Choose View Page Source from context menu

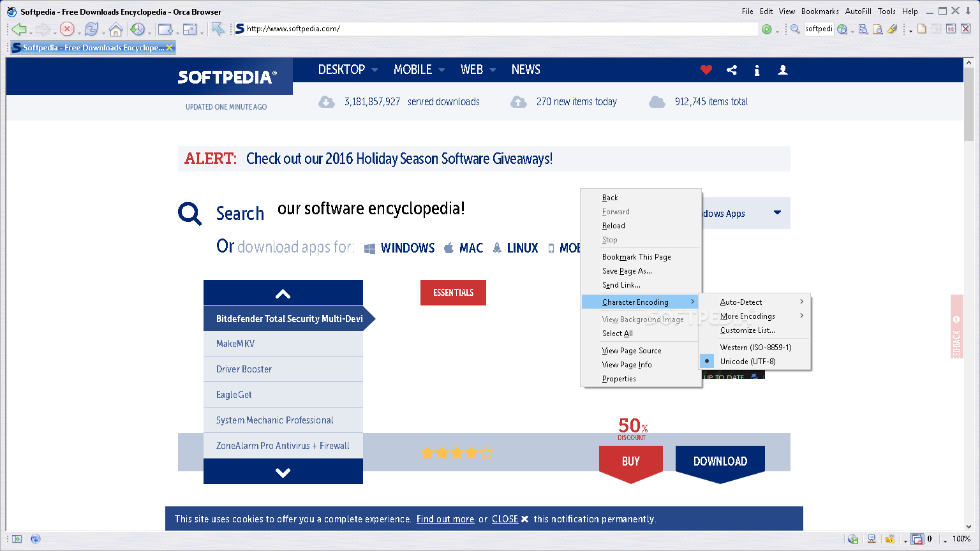point(641,351)
